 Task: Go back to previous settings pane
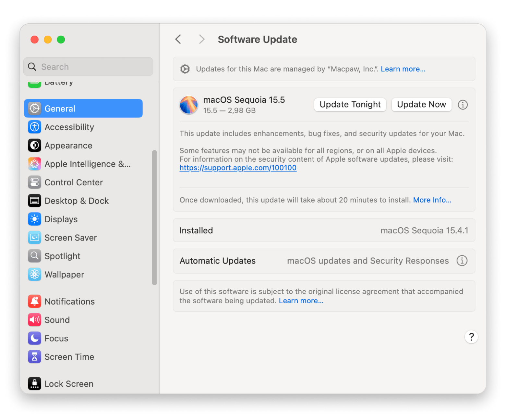(178, 39)
